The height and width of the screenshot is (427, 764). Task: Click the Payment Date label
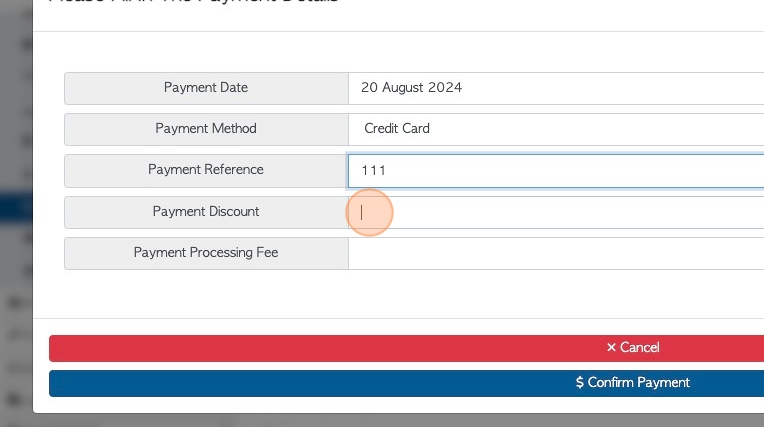pyautogui.click(x=206, y=88)
